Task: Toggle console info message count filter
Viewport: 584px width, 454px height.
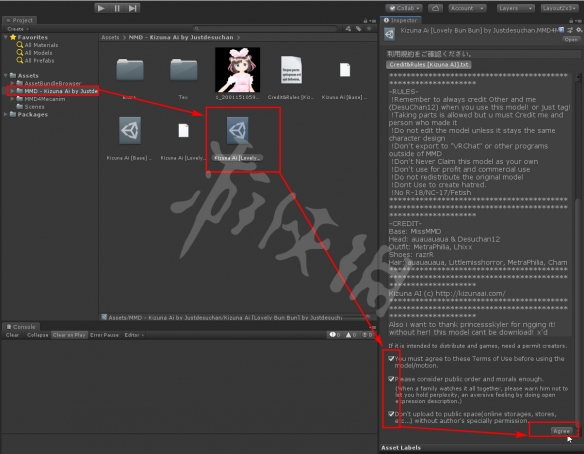Action: tap(335, 335)
